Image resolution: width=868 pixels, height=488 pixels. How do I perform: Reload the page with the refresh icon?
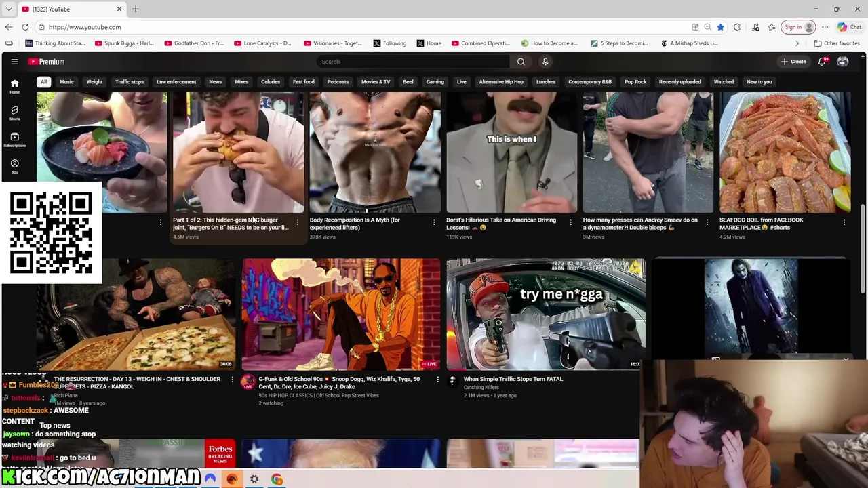click(x=25, y=27)
